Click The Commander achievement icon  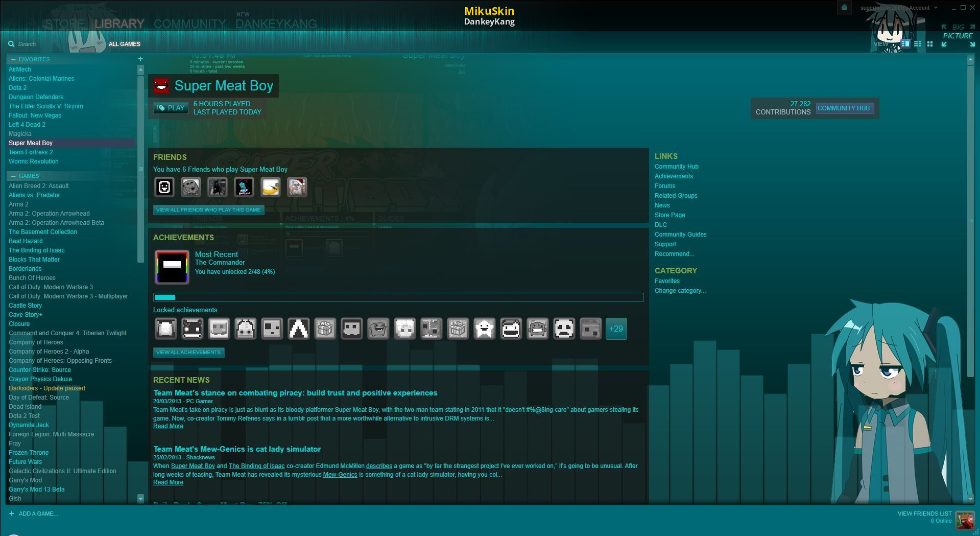click(172, 267)
